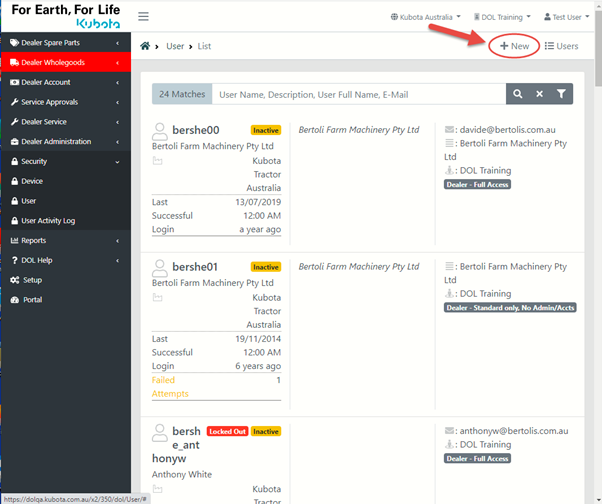Open the Device menu item
602x504 pixels.
point(32,181)
